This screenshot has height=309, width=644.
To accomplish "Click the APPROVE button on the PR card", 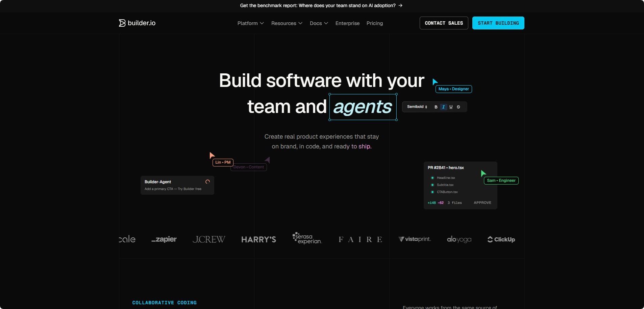I will tap(482, 203).
